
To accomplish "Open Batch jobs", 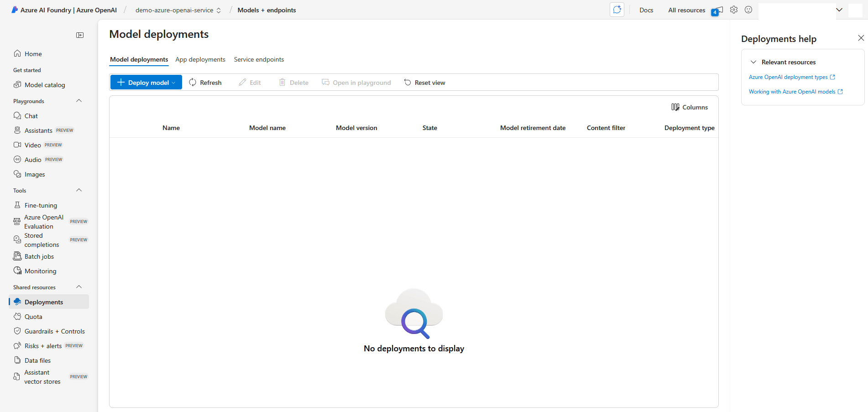I will click(x=38, y=256).
